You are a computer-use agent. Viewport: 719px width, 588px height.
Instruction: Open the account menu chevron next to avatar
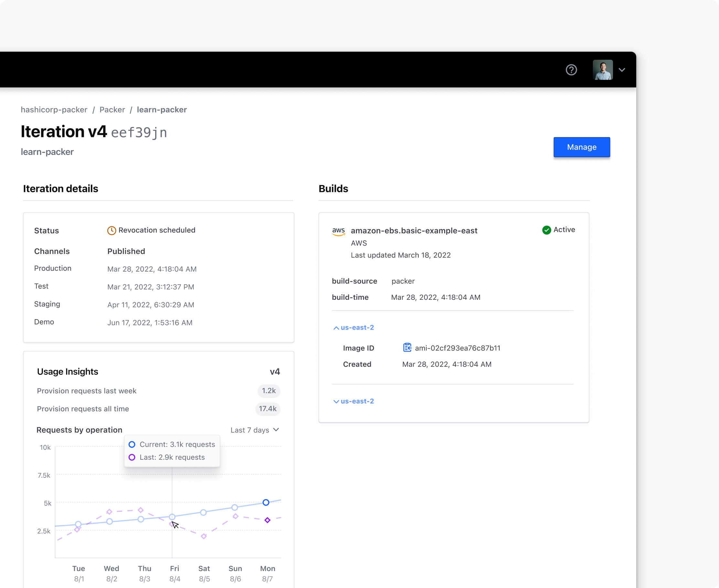pos(622,70)
